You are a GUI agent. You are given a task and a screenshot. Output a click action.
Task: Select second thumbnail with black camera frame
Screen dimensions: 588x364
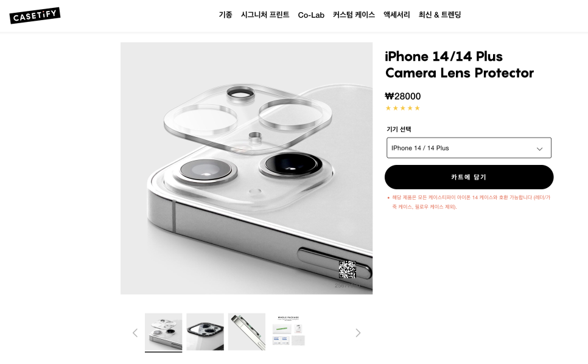tap(205, 332)
